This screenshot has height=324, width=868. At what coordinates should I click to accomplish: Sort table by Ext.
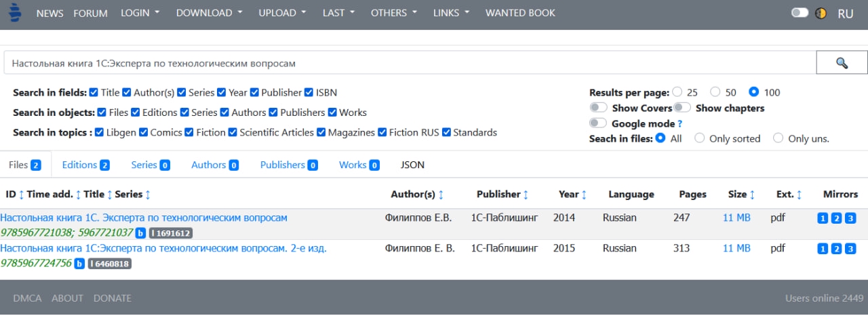click(799, 195)
